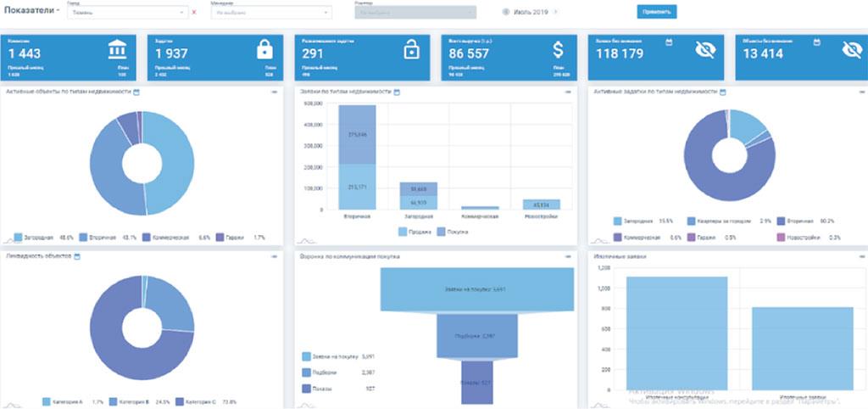
Task: Clear the Тюмень city filter with the red X
Action: [194, 13]
